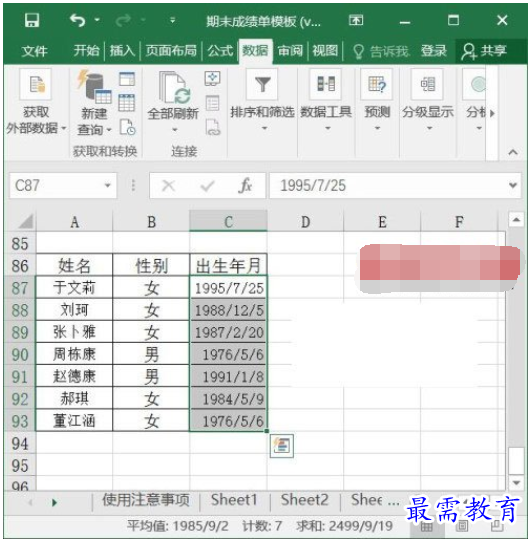Click the vertical scrollbar up arrow
Image resolution: width=528 pixels, height=541 pixels.
(x=516, y=220)
